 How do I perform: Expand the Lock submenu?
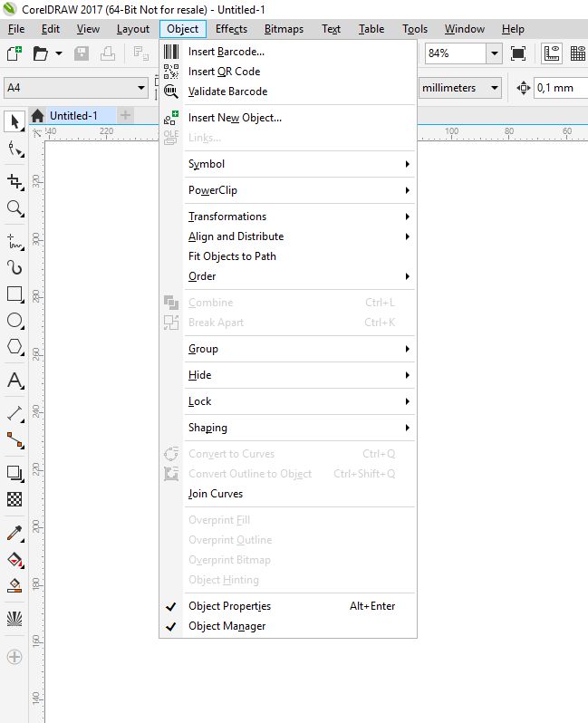coord(288,401)
